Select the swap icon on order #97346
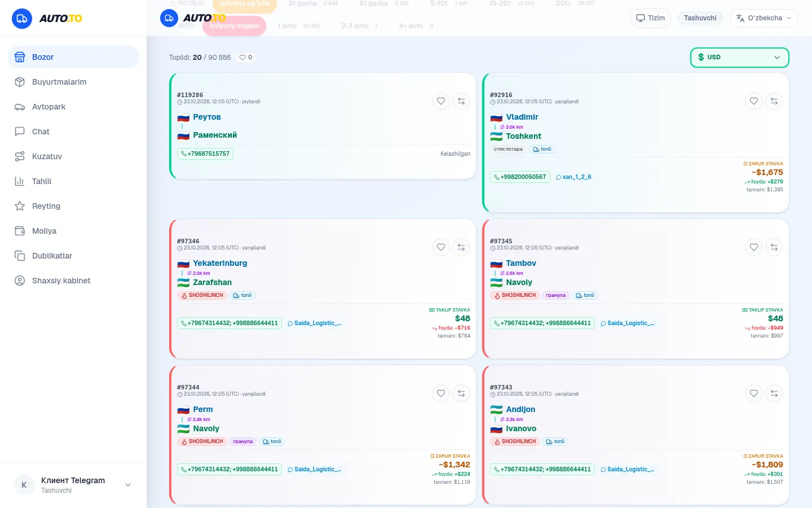This screenshot has width=812, height=508. click(x=461, y=247)
